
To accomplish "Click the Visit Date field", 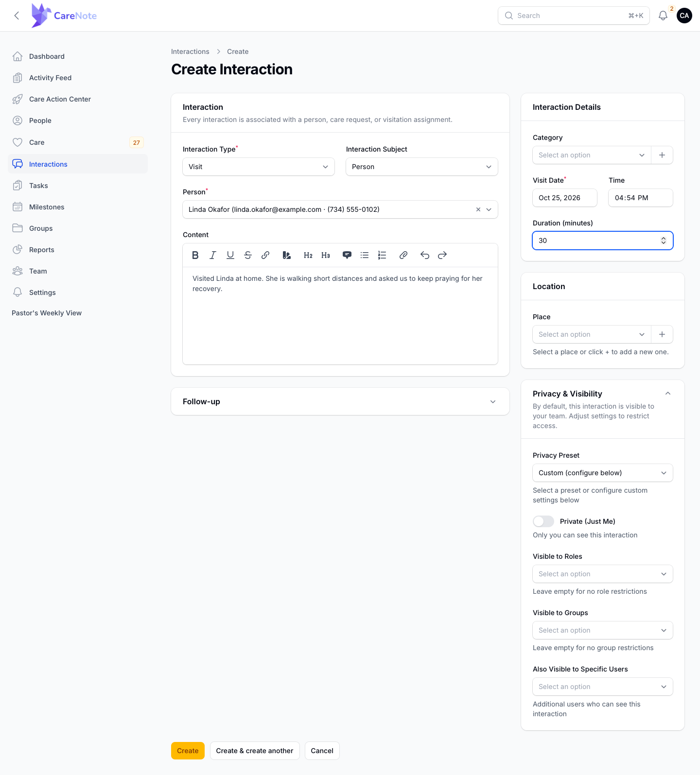I will point(565,198).
